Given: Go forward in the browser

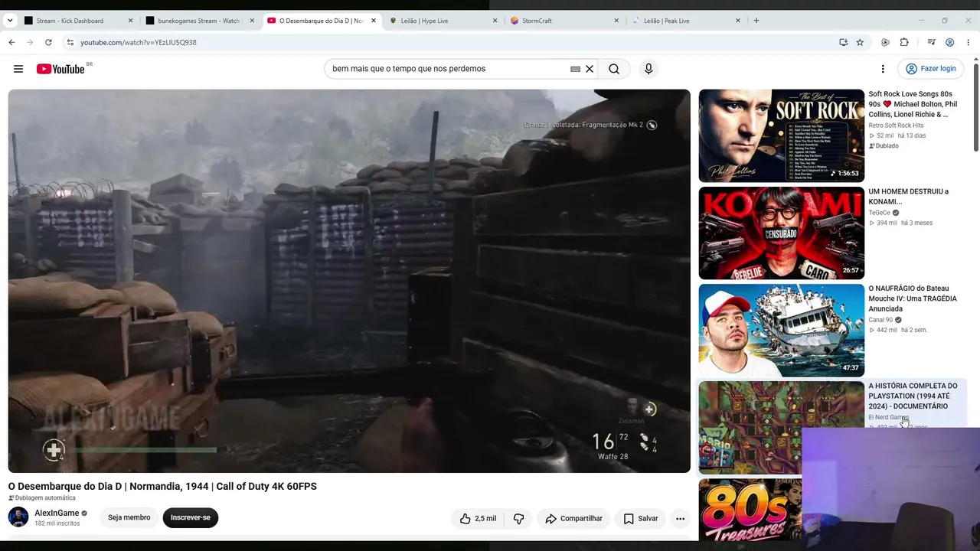Looking at the screenshot, I should point(30,42).
